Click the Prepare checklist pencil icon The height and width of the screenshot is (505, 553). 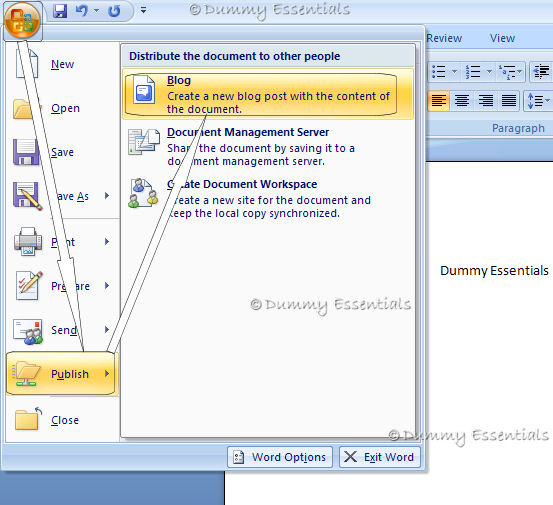(x=29, y=286)
